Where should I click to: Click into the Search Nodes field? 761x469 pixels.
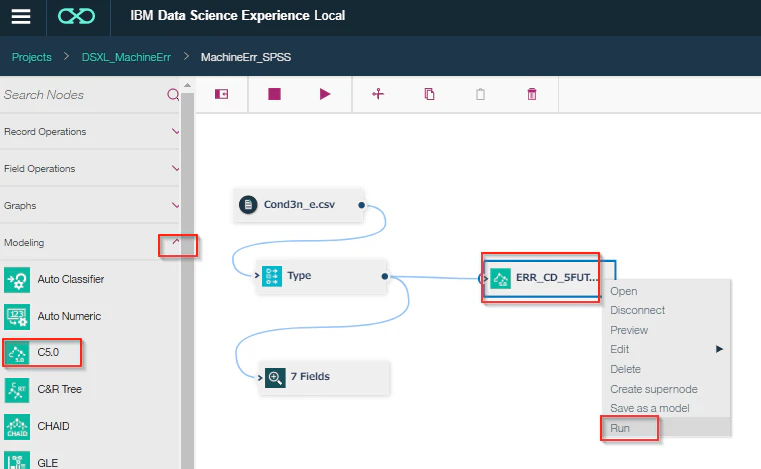(83, 95)
